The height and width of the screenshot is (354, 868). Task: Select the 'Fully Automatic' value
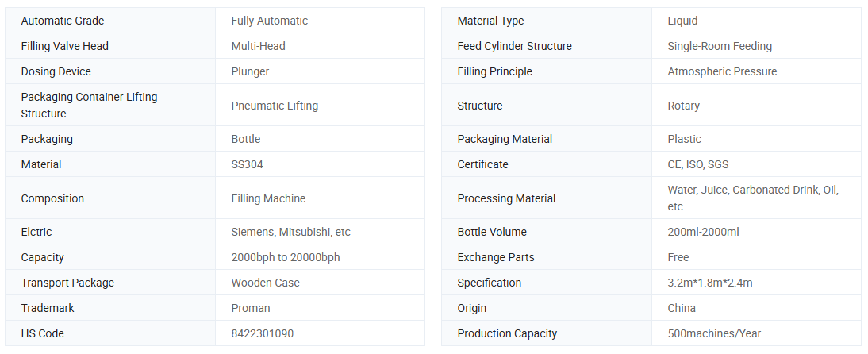click(270, 21)
